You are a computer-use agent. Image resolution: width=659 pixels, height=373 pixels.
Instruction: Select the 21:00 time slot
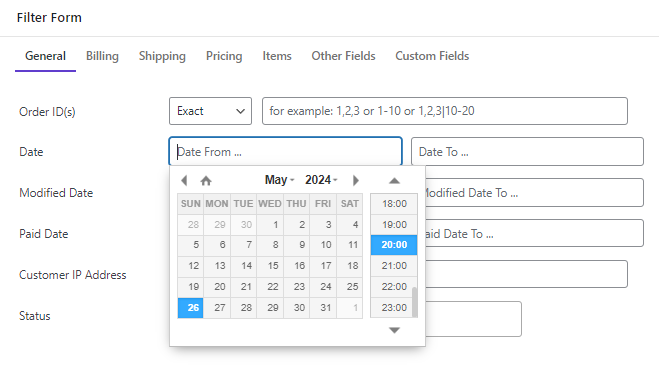click(x=394, y=265)
